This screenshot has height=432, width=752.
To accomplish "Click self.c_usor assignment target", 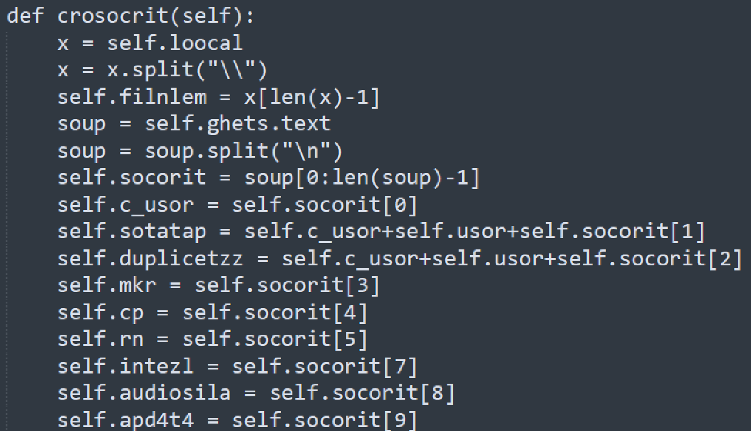I will [x=126, y=205].
